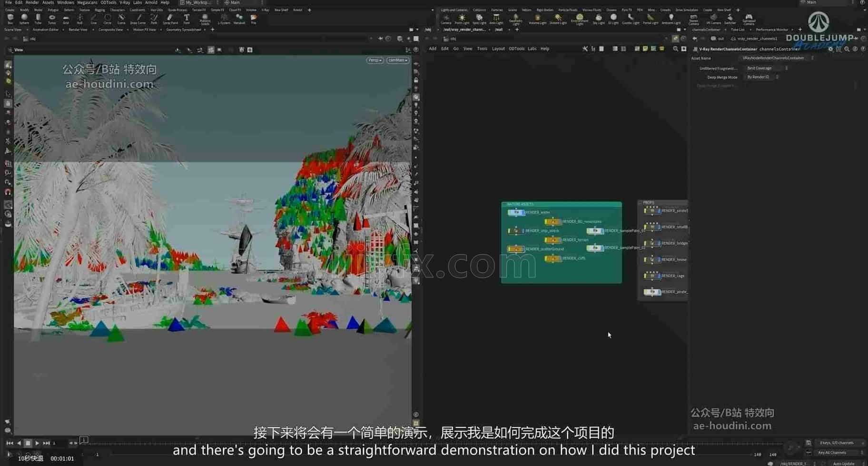Jump to the first frame
868x466 pixels.
pyautogui.click(x=10, y=443)
